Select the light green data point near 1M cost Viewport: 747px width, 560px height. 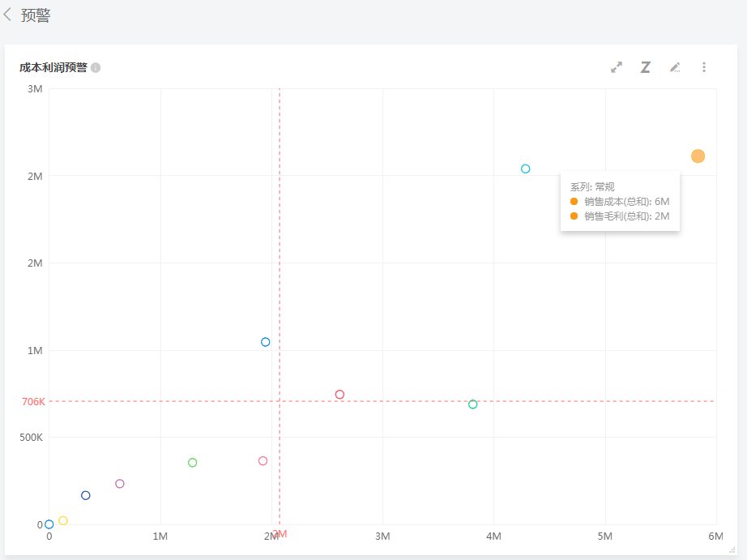192,463
